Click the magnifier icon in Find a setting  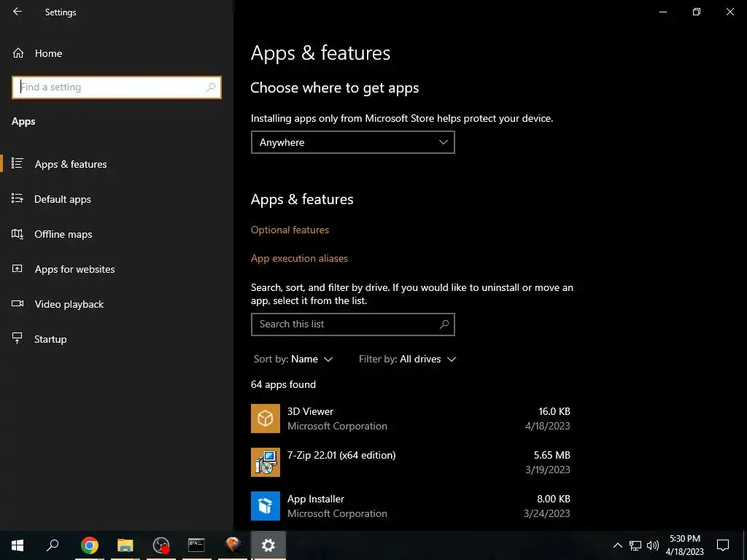[x=211, y=87]
